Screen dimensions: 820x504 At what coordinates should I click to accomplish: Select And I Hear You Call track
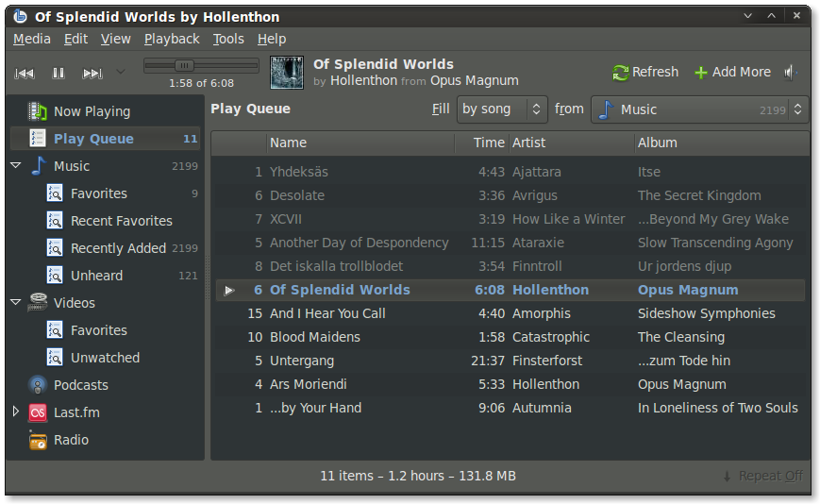510,313
